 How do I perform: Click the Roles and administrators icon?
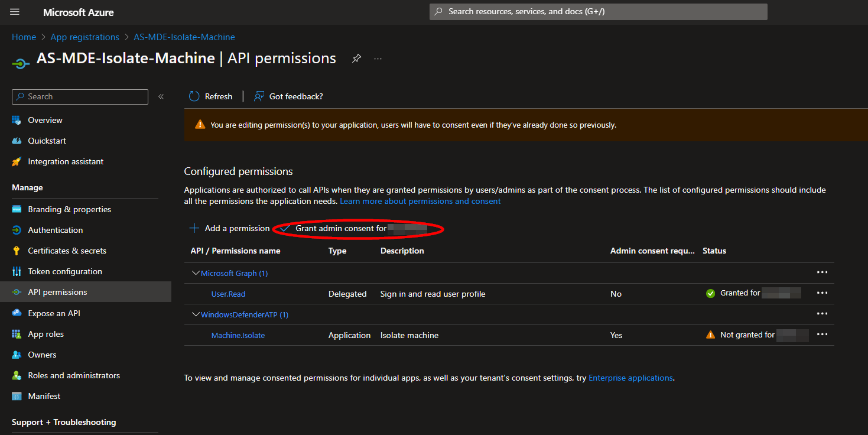[17, 375]
